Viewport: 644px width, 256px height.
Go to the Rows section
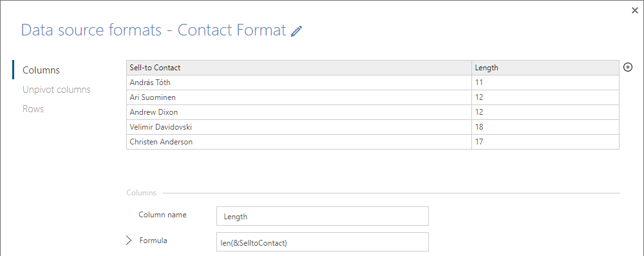(x=33, y=109)
